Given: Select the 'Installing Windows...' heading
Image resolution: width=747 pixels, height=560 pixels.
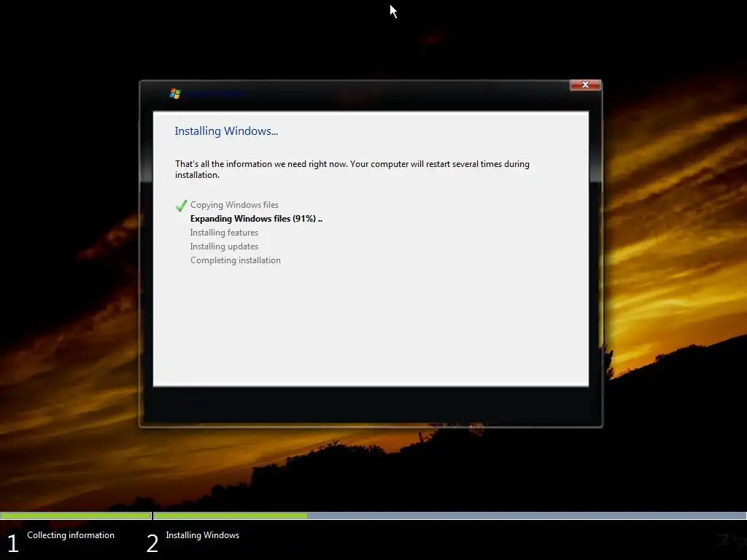Looking at the screenshot, I should point(226,131).
